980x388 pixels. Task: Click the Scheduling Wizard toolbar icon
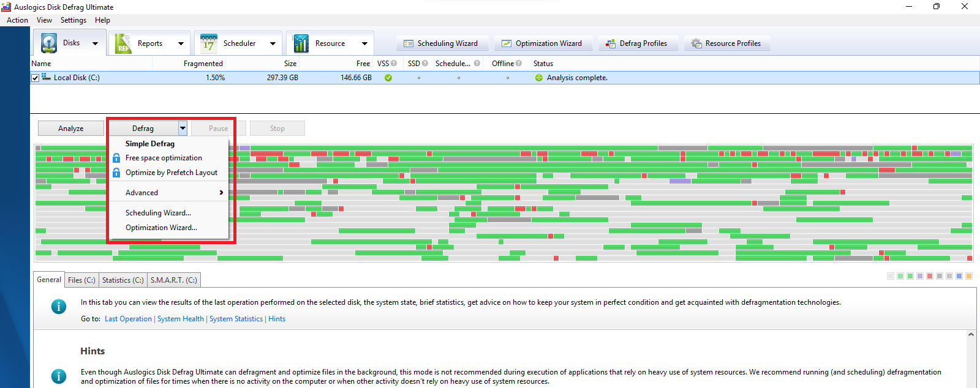[409, 43]
